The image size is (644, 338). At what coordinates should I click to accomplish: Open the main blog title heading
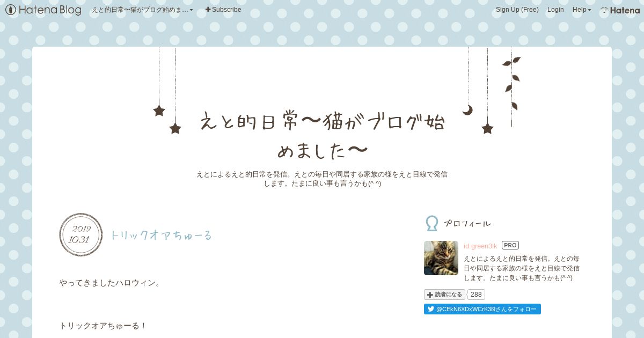(322, 136)
